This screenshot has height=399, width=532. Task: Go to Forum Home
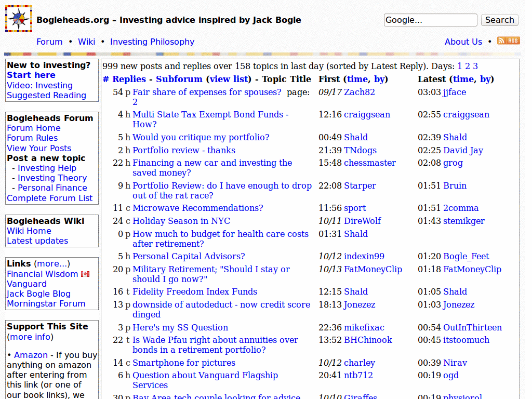point(34,128)
